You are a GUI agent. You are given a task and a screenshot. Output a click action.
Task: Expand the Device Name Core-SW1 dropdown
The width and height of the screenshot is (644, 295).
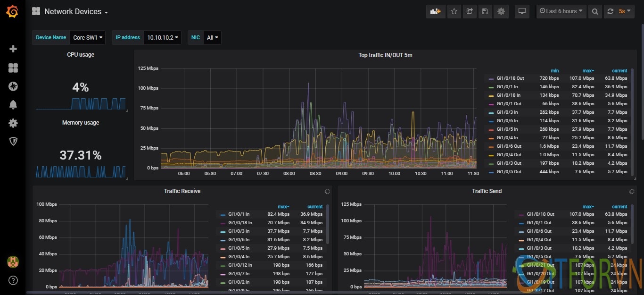pos(88,38)
